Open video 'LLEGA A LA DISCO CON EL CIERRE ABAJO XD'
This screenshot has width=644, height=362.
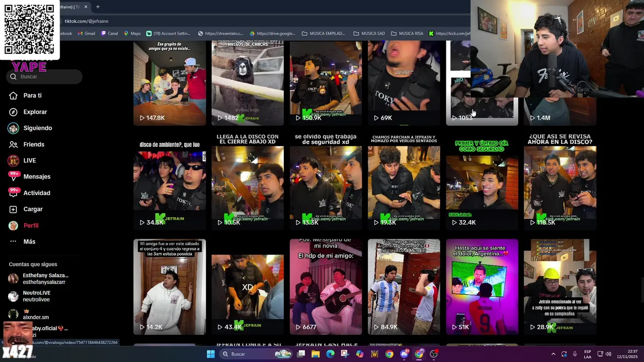(x=248, y=182)
